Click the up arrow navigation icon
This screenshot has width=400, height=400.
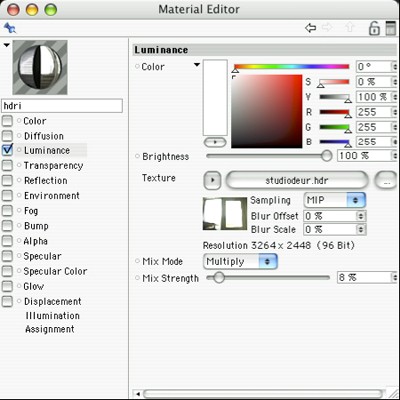click(350, 28)
